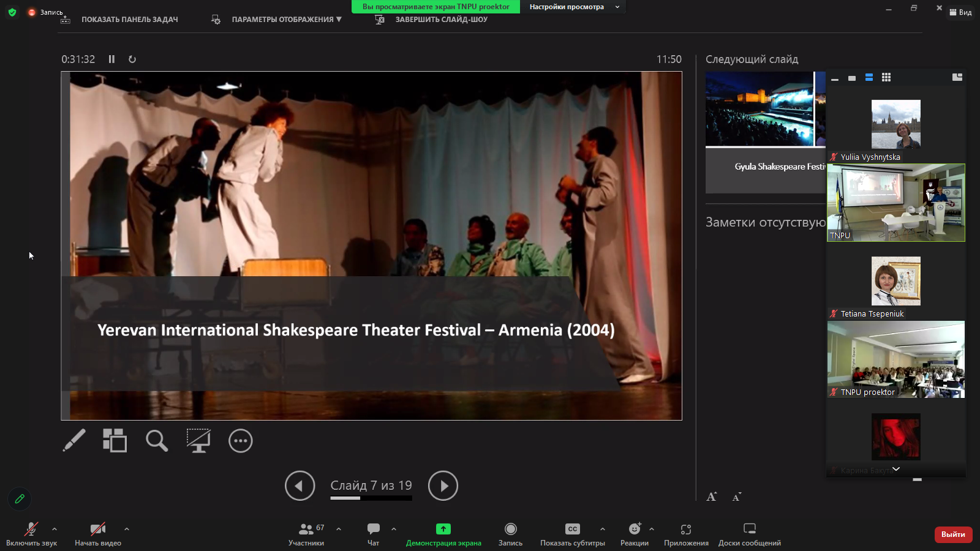Click the black screen slideshow icon
The height and width of the screenshot is (551, 980).
[198, 440]
